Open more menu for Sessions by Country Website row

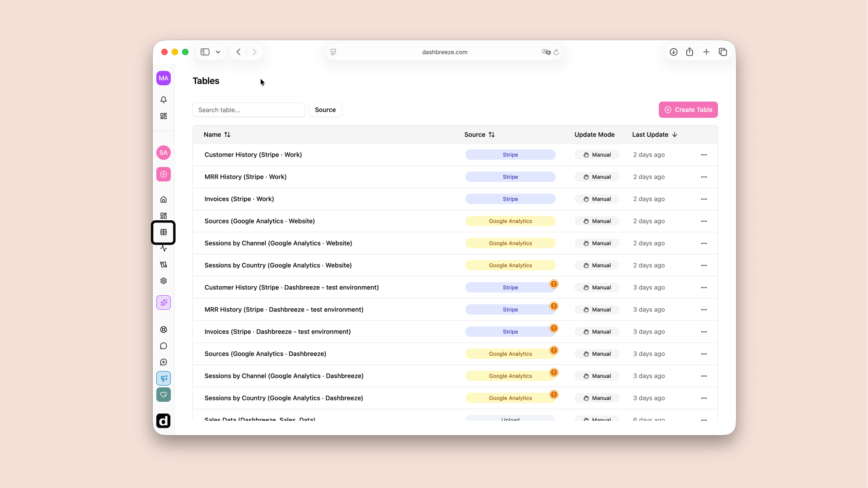click(x=704, y=265)
